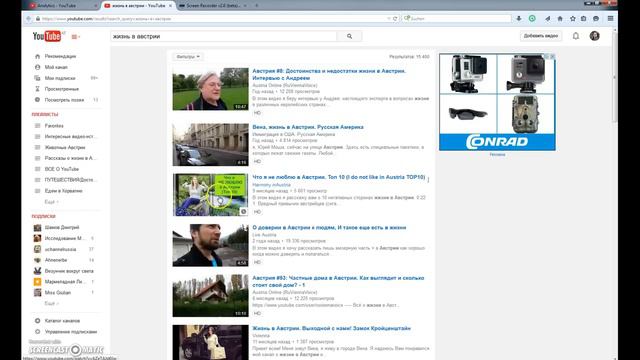Open the Favorites playlist

[x=54, y=126]
